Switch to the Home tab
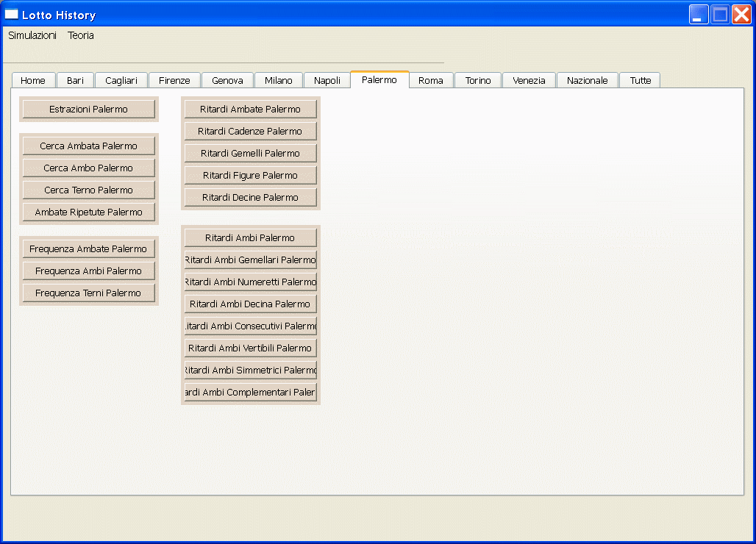The width and height of the screenshot is (756, 544). (x=33, y=81)
